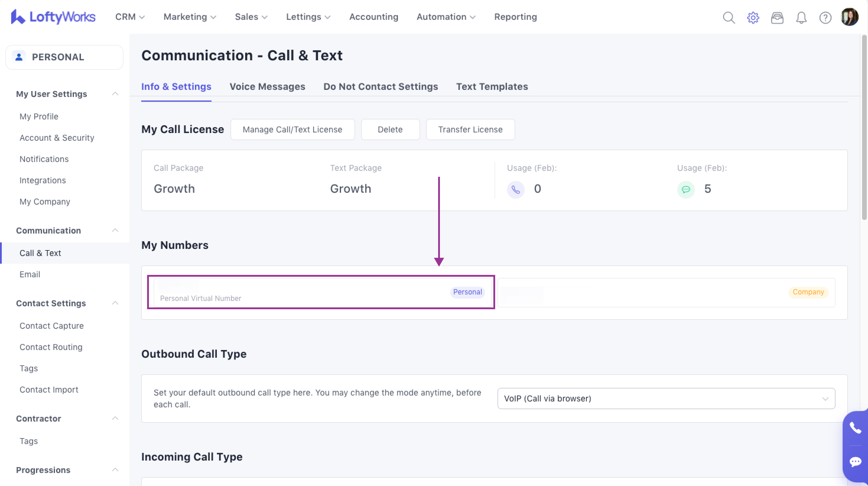Click the settings gear icon
868x486 pixels.
[753, 17]
